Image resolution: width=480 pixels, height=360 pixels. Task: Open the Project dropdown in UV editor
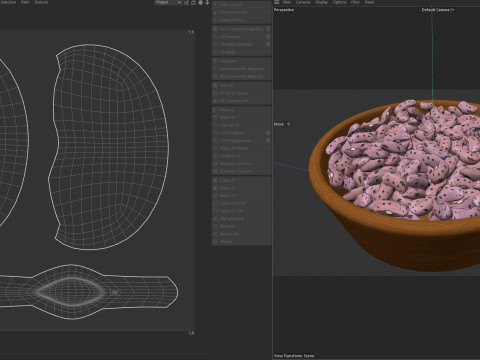click(168, 2)
